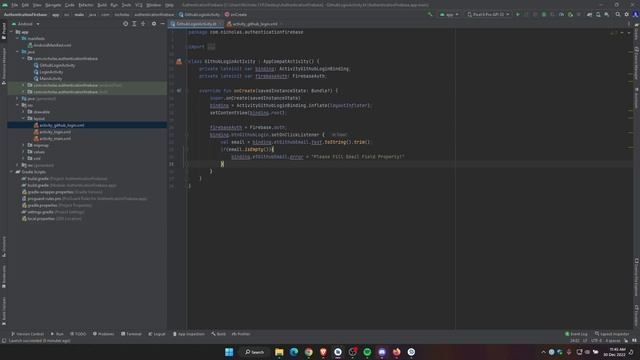Image resolution: width=640 pixels, height=360 pixels.
Task: Toggle the Terminal tool window
Action: pyautogui.click(x=131, y=334)
